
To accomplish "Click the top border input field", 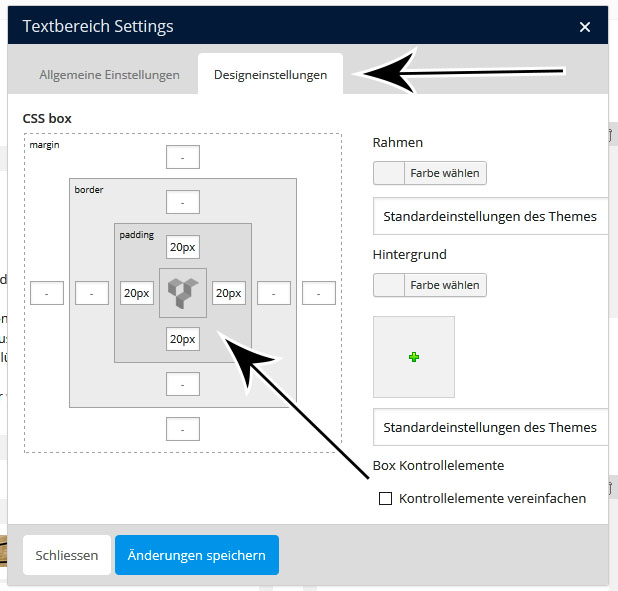I will coord(183,202).
